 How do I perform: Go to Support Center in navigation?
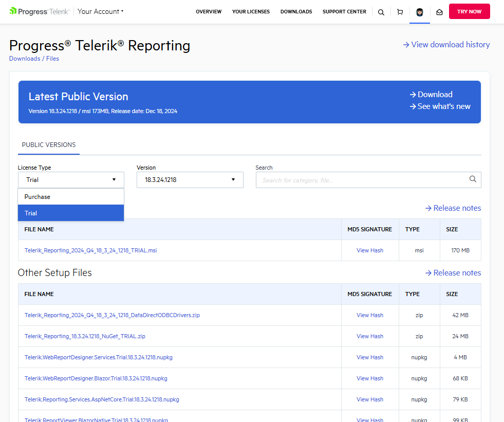tap(344, 12)
